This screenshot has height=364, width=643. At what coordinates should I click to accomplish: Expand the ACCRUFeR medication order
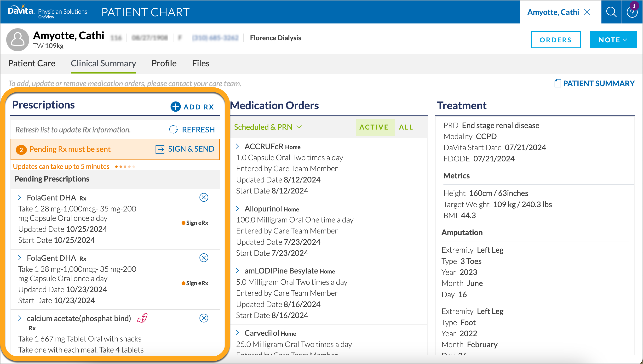238,146
